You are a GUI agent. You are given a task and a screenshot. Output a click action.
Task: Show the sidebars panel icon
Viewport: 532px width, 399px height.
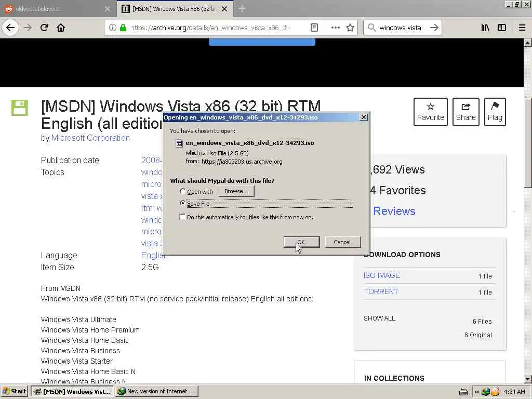pos(502,28)
